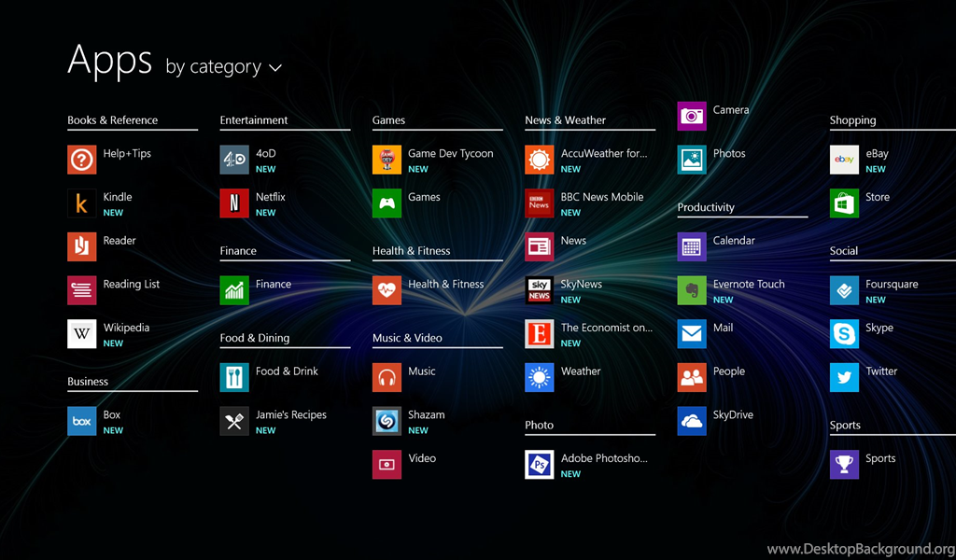Click the Social category header
The image size is (956, 560).
843,251
